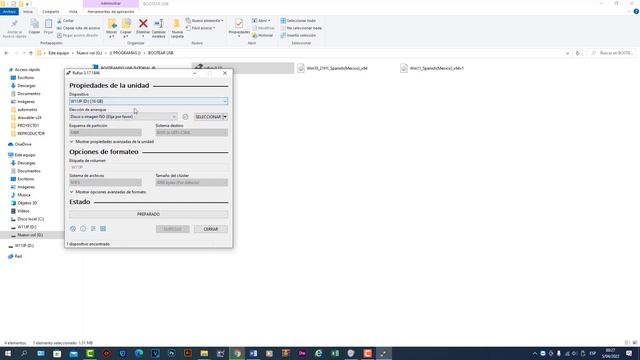Open Elección de arranque dropdown in Rufus
Screen dimensions: 640x360
pyautogui.click(x=123, y=117)
